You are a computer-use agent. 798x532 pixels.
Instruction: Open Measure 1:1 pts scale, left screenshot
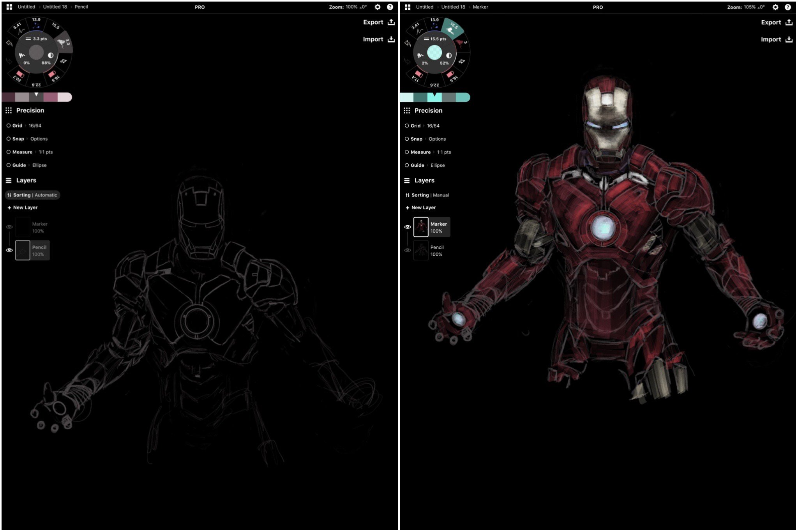(46, 152)
